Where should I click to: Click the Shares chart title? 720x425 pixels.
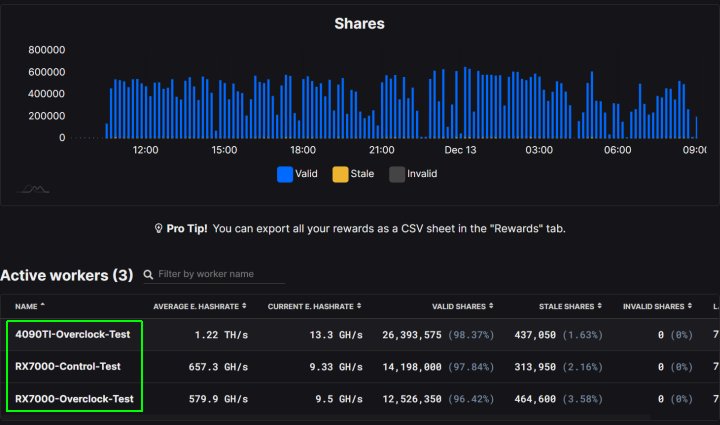click(x=359, y=23)
